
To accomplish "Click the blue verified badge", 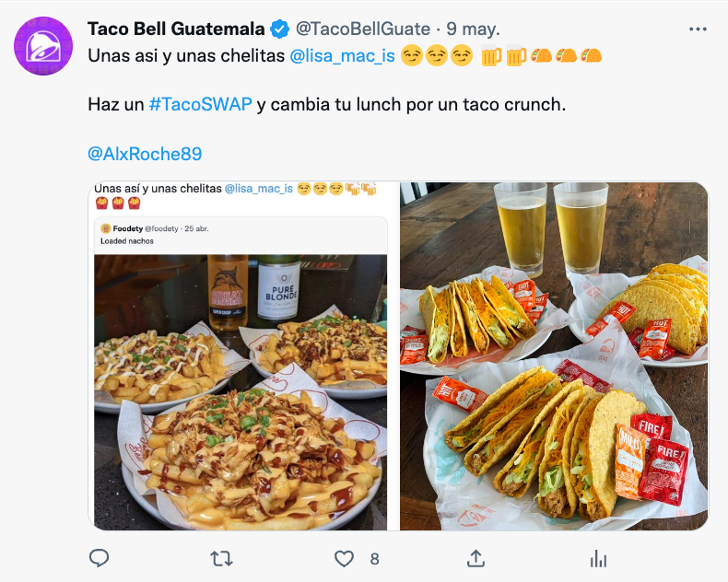I will click(279, 29).
